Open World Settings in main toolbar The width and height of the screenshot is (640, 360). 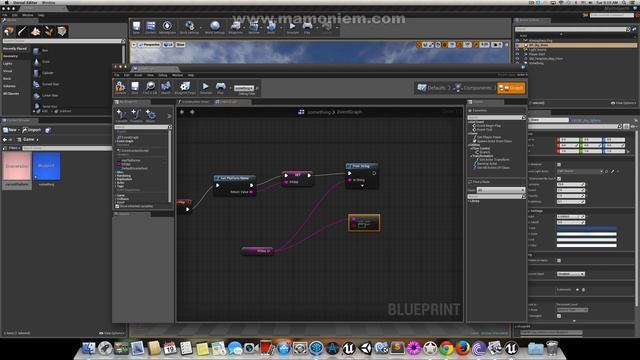pos(215,28)
